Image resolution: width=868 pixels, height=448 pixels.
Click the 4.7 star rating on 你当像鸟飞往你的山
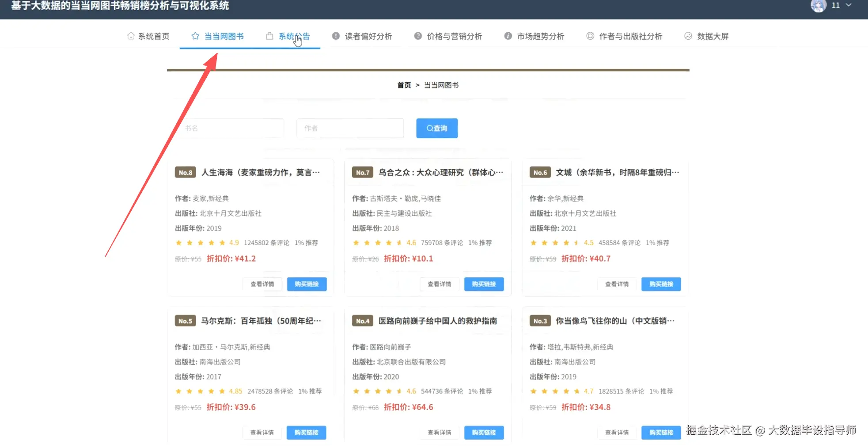pos(562,391)
